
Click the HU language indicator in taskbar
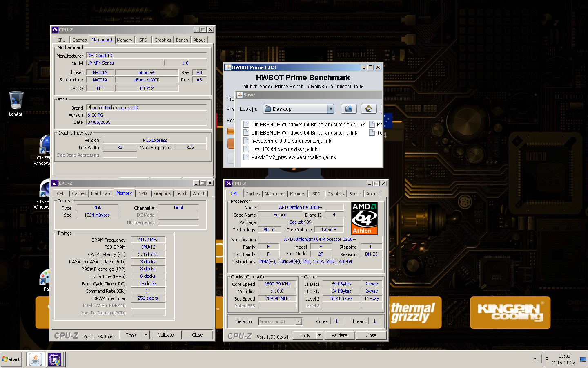pyautogui.click(x=537, y=359)
